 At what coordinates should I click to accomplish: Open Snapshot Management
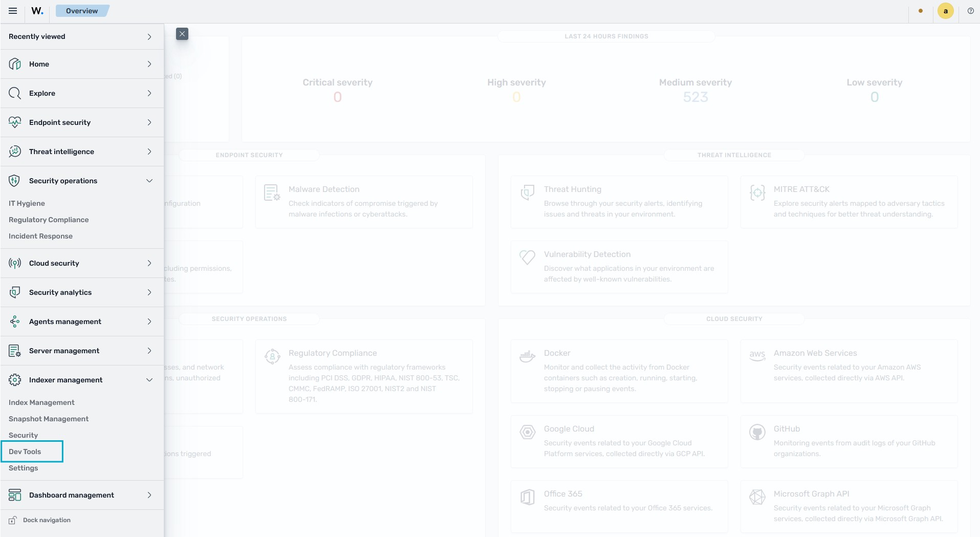point(49,419)
